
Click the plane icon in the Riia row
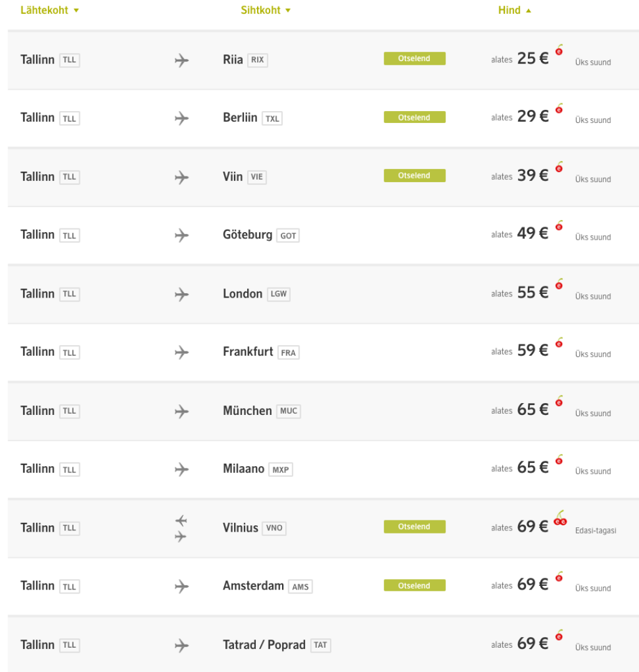pyautogui.click(x=182, y=61)
